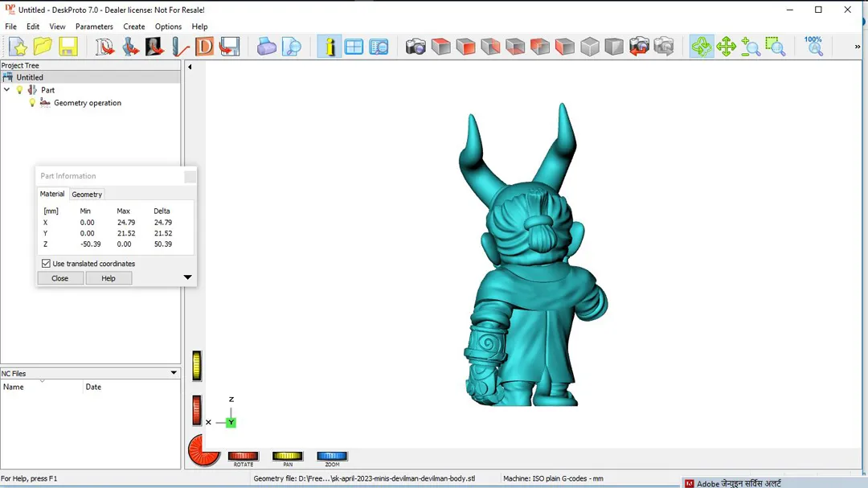Open the Parameters menu
868x488 pixels.
[94, 27]
